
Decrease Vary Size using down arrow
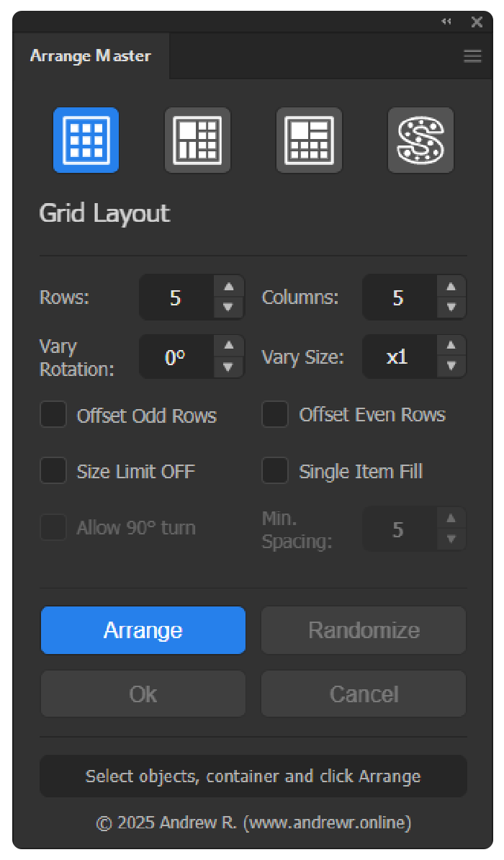click(x=451, y=367)
